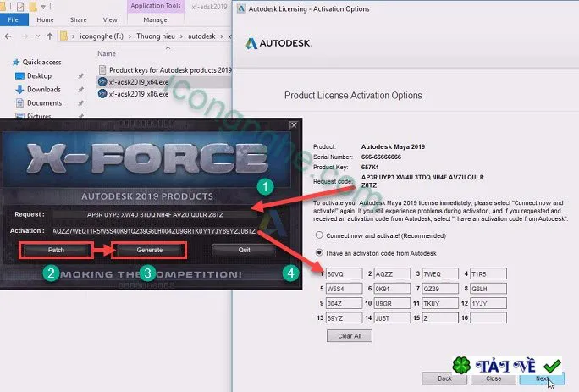Click the xf-adsk2019_x86.exe file icon

tap(102, 94)
